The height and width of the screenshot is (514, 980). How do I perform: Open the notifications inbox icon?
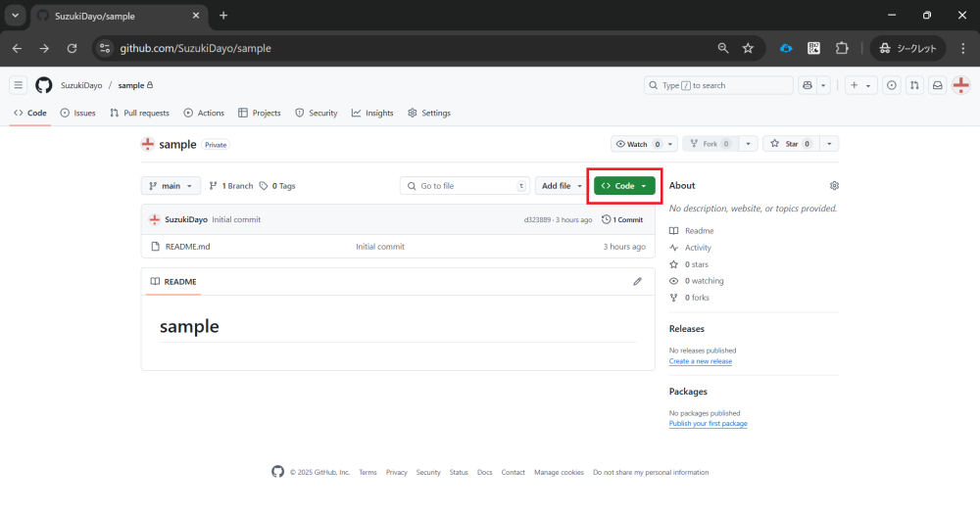point(938,85)
